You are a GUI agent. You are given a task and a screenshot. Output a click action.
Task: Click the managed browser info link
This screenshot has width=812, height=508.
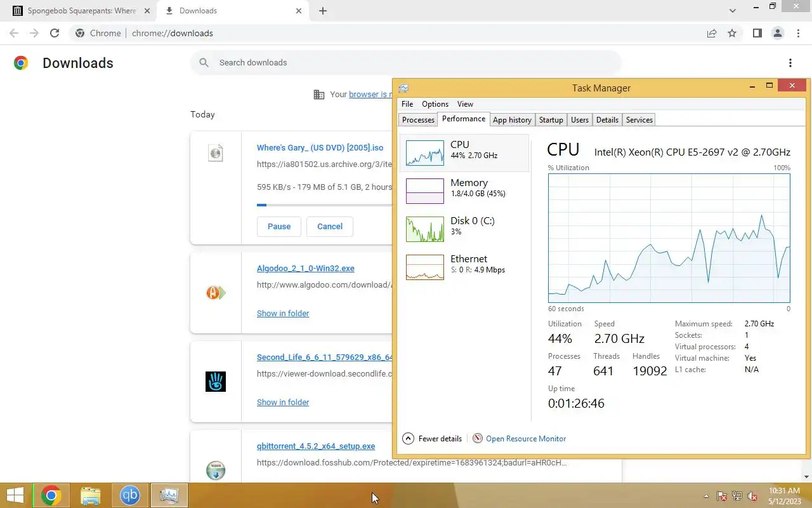370,94
